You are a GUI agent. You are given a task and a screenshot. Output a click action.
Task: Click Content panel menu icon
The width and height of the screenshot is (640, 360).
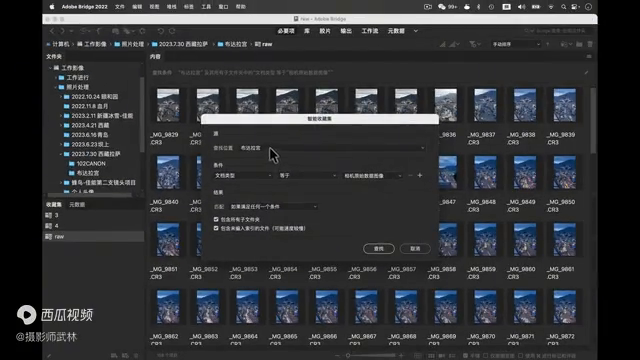pos(589,57)
